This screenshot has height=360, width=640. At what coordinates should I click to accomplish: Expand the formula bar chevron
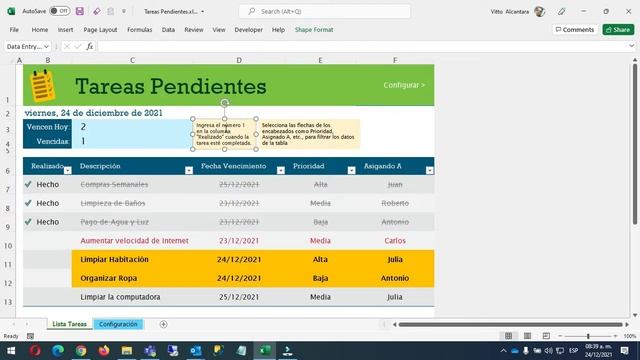coord(631,46)
